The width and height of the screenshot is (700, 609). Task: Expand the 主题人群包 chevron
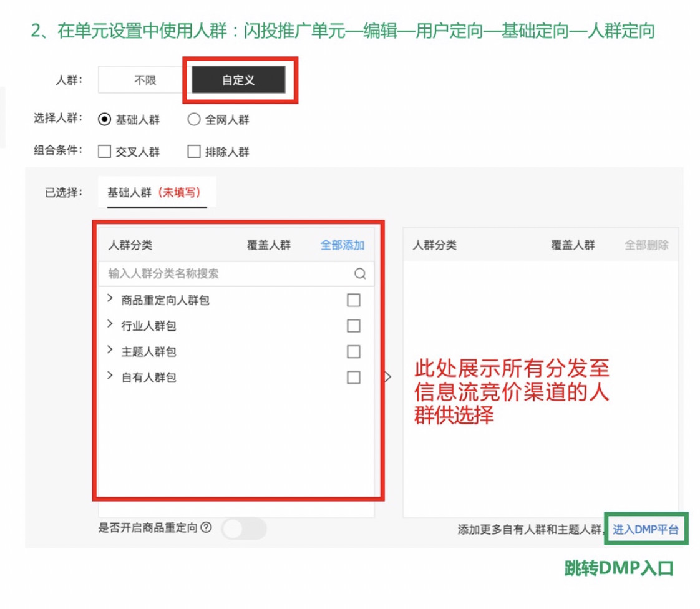tap(110, 350)
